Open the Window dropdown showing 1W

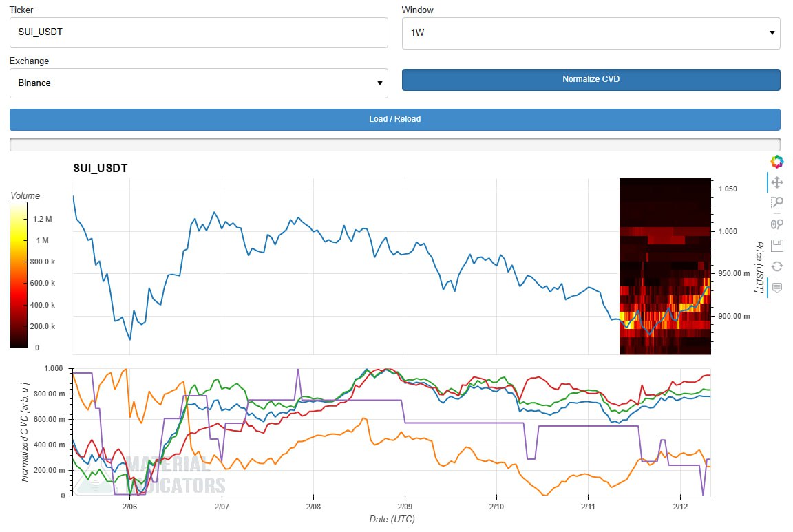(591, 33)
